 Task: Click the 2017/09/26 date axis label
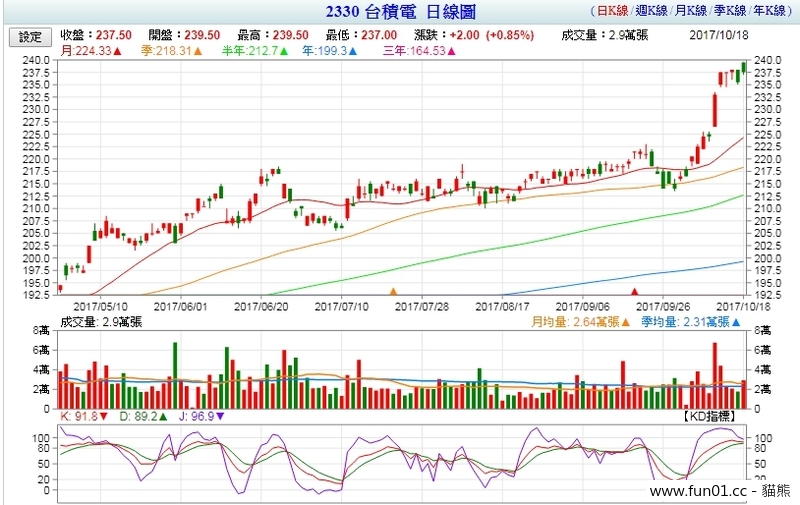coord(663,307)
